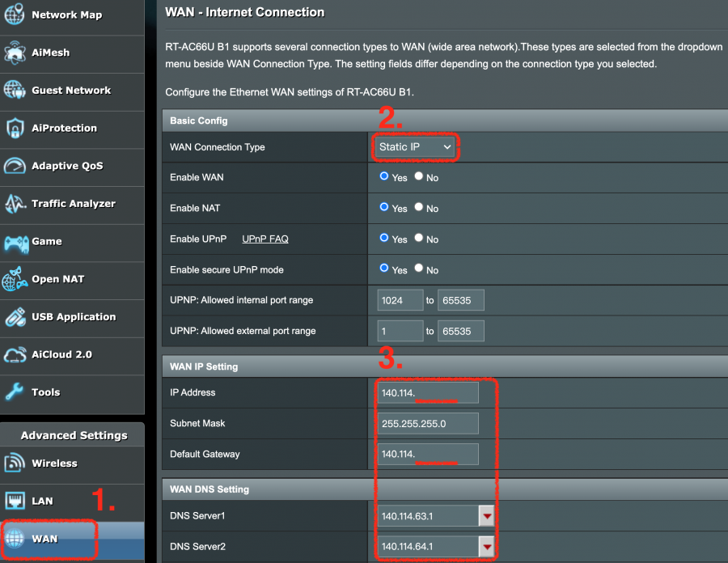
Task: Open the WAN Connection Type dropdown
Action: 415,147
